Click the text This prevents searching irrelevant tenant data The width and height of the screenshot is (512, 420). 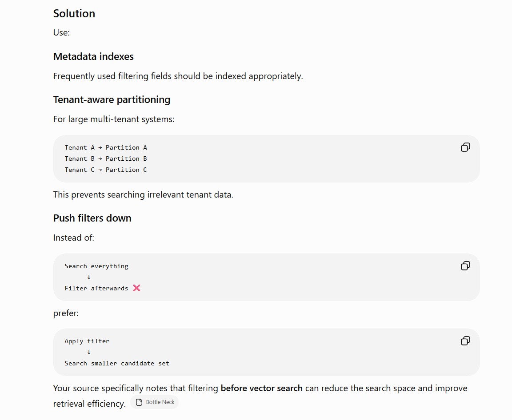[143, 194]
